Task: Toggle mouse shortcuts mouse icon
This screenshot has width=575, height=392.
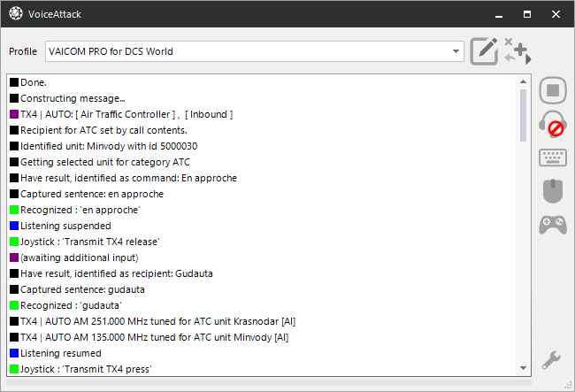Action: (x=553, y=191)
